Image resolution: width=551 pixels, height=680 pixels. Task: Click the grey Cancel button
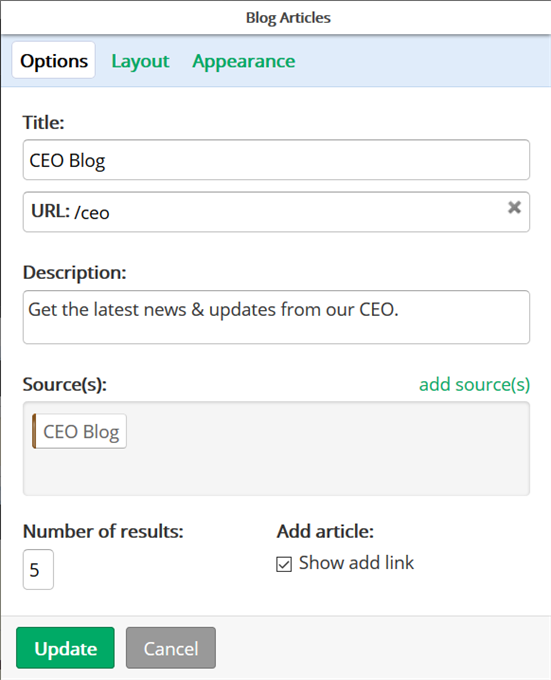tap(171, 648)
